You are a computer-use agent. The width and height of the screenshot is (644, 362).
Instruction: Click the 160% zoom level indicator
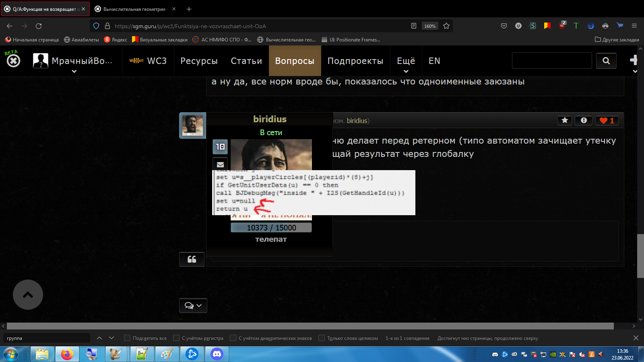coord(430,26)
